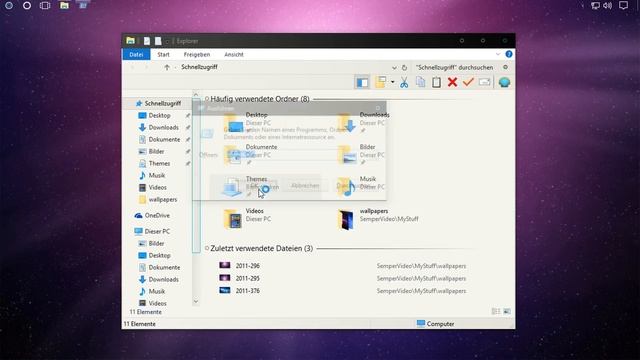The image size is (640, 360).
Task: Open dropdown arrow next to yellow view icon
Action: 393,82
